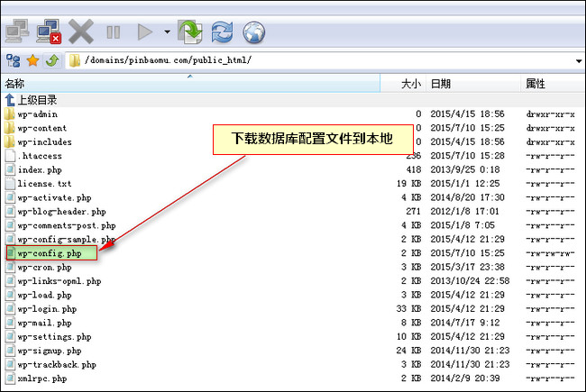Screen dimensions: 586x392
Task: Click the wp-cron.php file icon
Action: tap(11, 267)
